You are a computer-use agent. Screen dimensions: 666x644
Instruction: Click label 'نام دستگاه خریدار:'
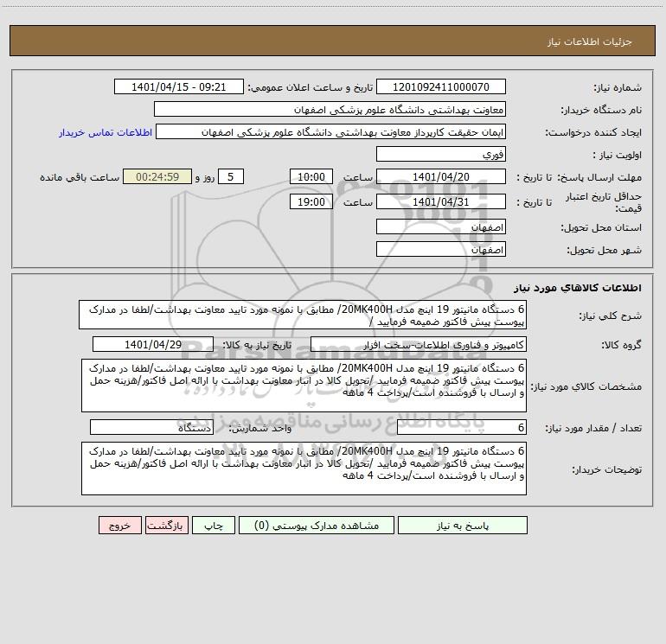(601, 110)
